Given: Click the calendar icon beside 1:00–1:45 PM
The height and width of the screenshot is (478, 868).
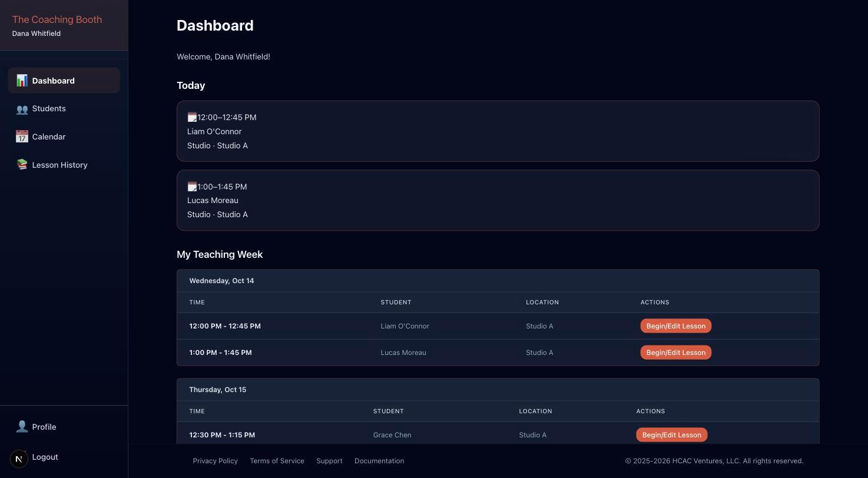Looking at the screenshot, I should coord(192,187).
